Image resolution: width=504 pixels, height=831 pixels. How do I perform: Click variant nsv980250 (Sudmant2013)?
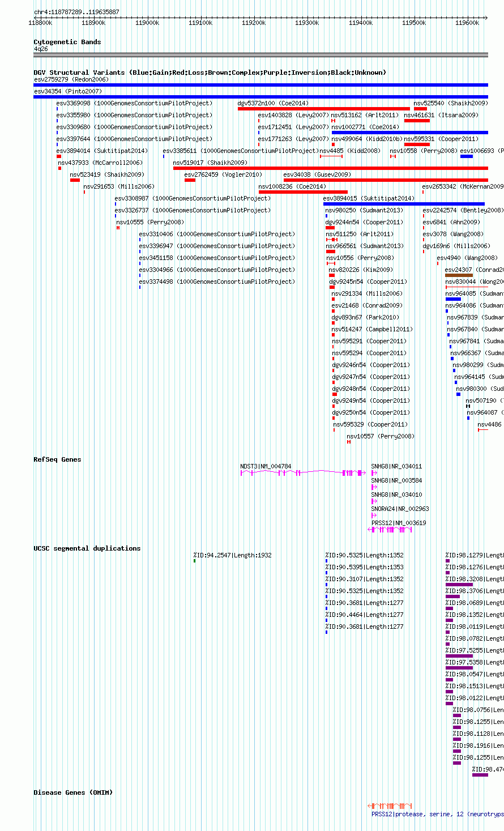[x=364, y=210]
